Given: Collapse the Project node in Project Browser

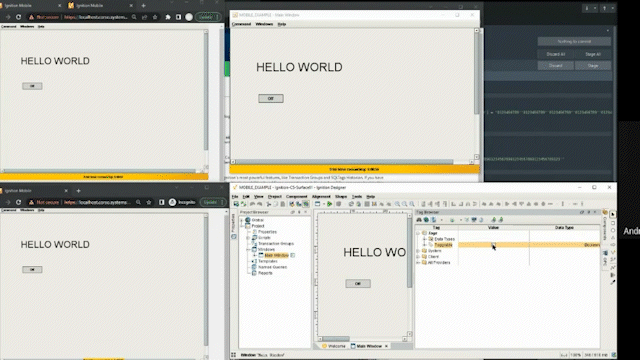Looking at the screenshot, I should tap(242, 226).
